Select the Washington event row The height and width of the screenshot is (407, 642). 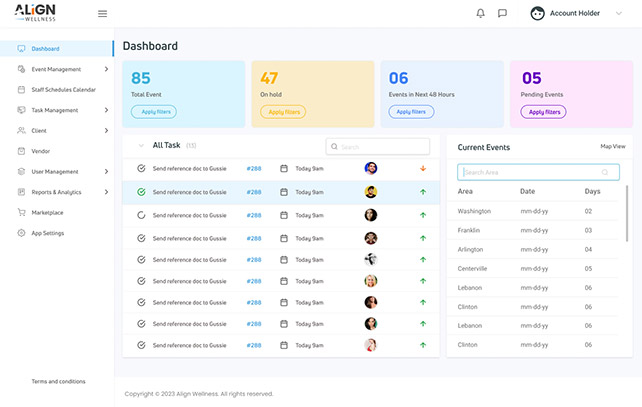point(532,211)
